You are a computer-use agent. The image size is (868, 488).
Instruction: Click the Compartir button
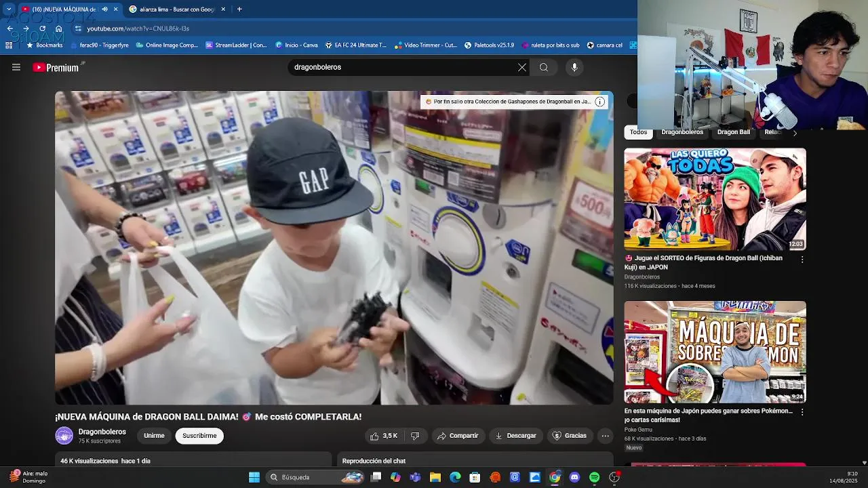(458, 436)
